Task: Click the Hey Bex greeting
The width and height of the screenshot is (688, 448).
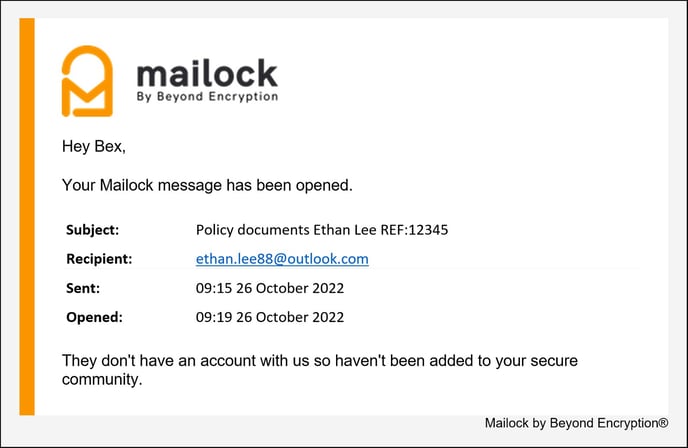Action: [94, 147]
